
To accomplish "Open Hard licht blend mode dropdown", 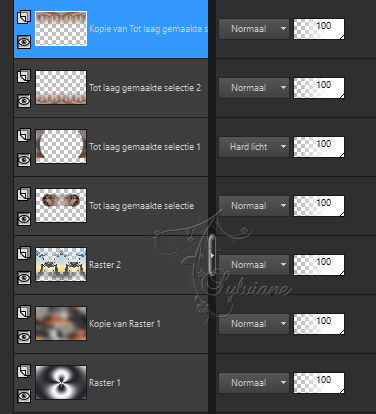I will [254, 147].
